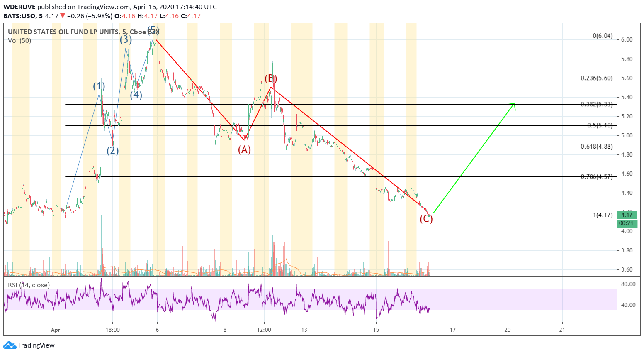Select the RSI (14, close) indicator label
644x355 pixels.
pyautogui.click(x=29, y=285)
